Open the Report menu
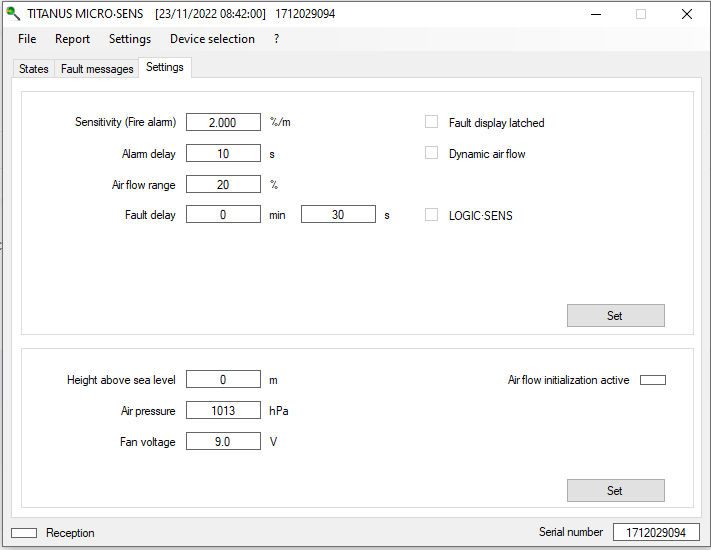This screenshot has height=550, width=711. [73, 39]
